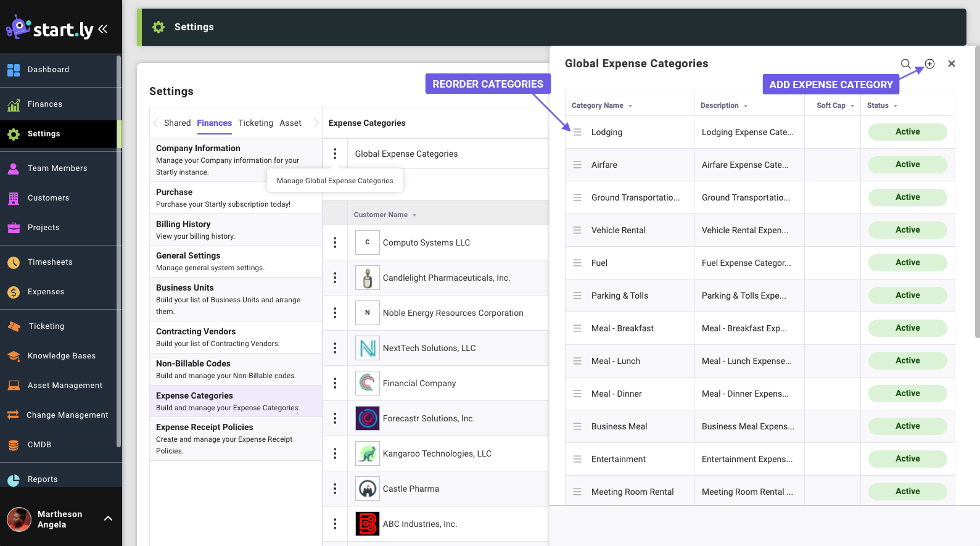Open the three-dot menu for Global Expense Categories
This screenshot has width=980, height=546.
(x=335, y=154)
